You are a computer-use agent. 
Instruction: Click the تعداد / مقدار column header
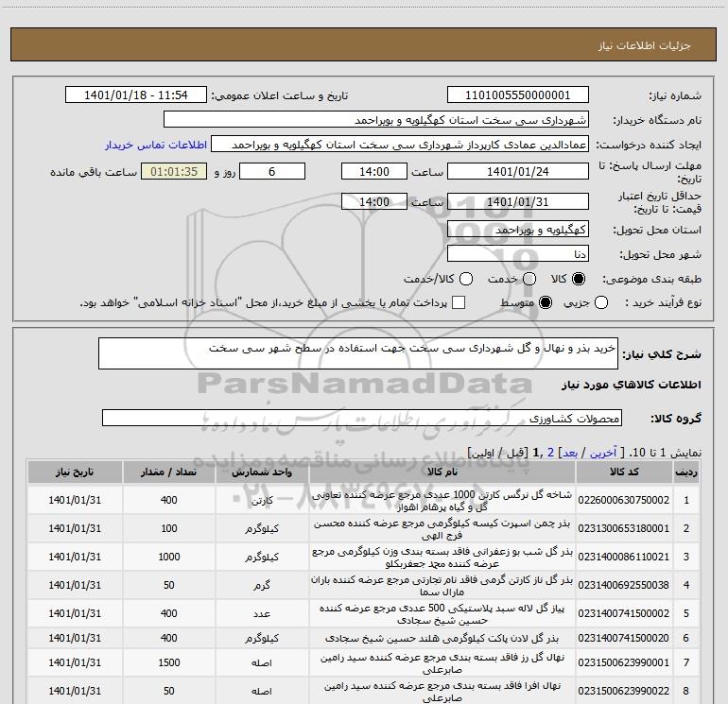tap(169, 472)
